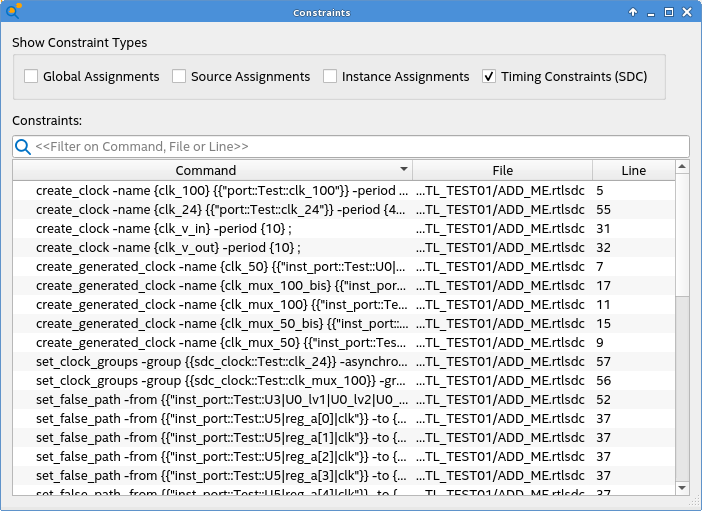Select set_clock_groups row on line 57

point(220,361)
